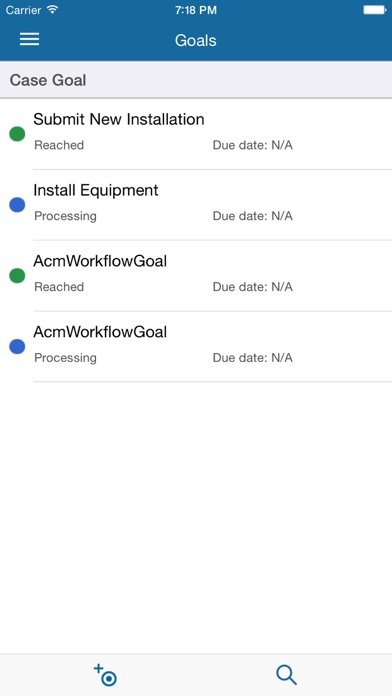The height and width of the screenshot is (696, 392).
Task: Open the Reached AcmWorkflowGoal entry
Action: 196,276
